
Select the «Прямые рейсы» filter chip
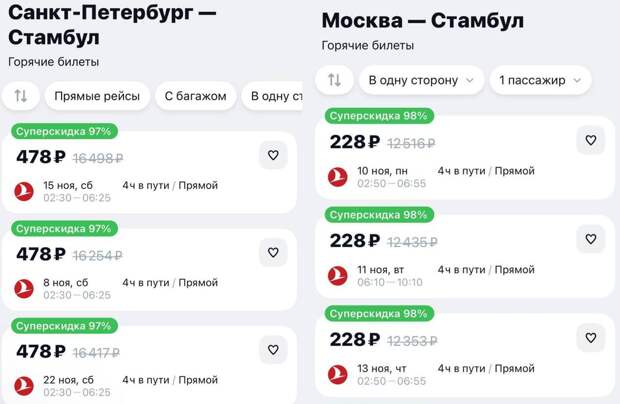point(96,96)
